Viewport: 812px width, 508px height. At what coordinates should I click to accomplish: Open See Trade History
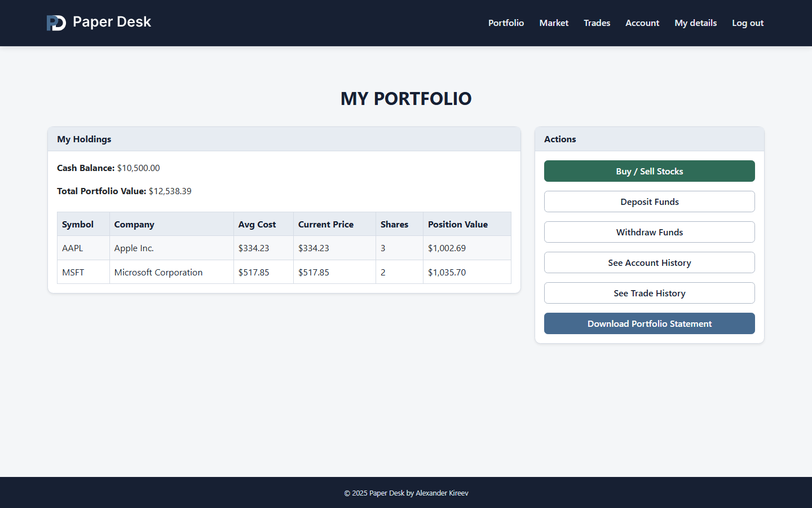click(x=650, y=293)
